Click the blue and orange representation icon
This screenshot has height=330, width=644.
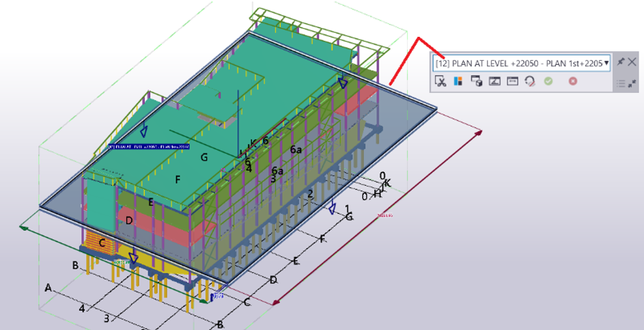coord(458,81)
